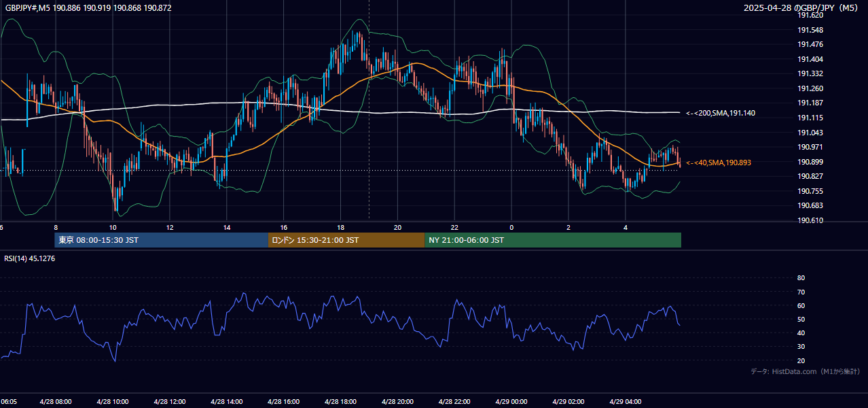Click the 4/29 02:00 time label
This screenshot has width=868, height=408.
[568, 402]
